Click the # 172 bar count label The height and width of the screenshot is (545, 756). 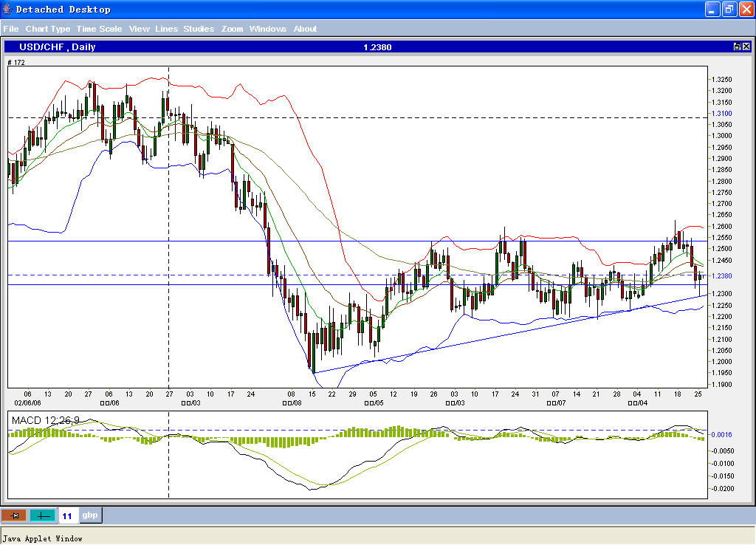click(16, 62)
